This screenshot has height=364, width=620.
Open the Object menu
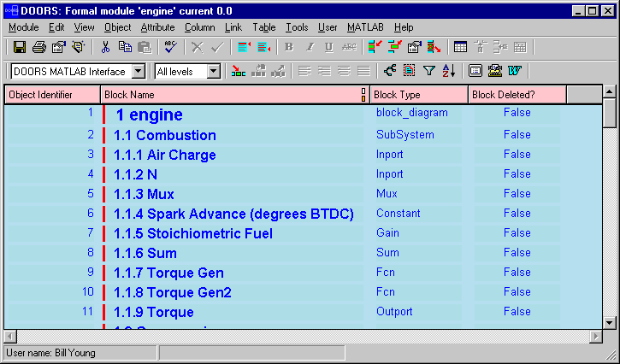117,27
